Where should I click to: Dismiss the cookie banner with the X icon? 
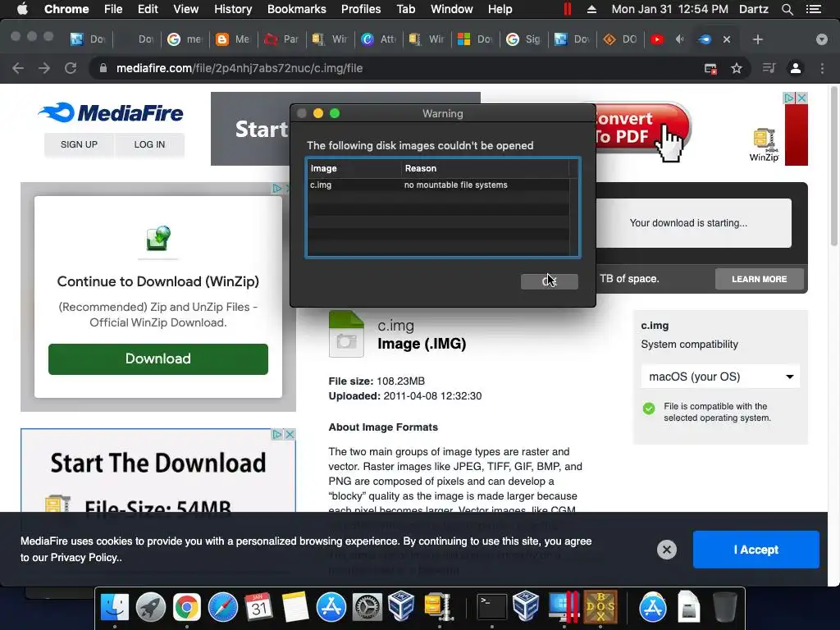tap(666, 550)
